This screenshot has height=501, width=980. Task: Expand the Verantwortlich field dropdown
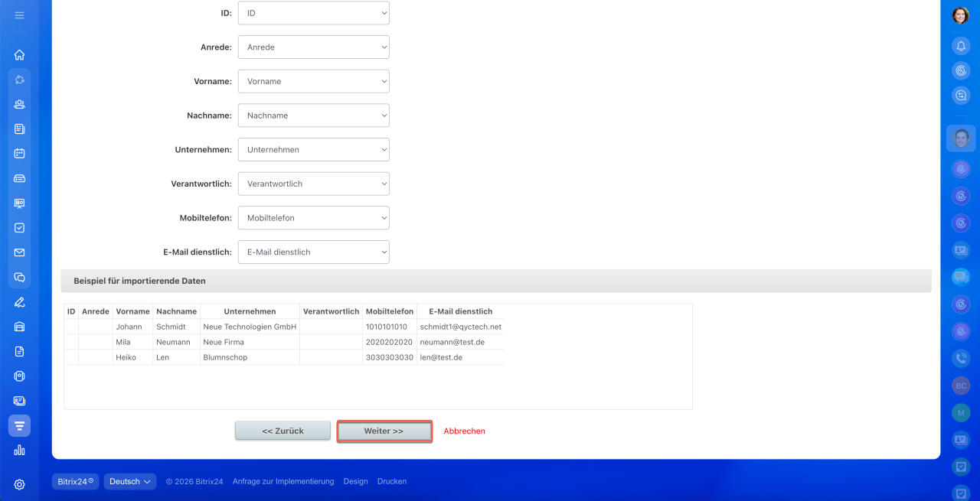click(x=313, y=184)
